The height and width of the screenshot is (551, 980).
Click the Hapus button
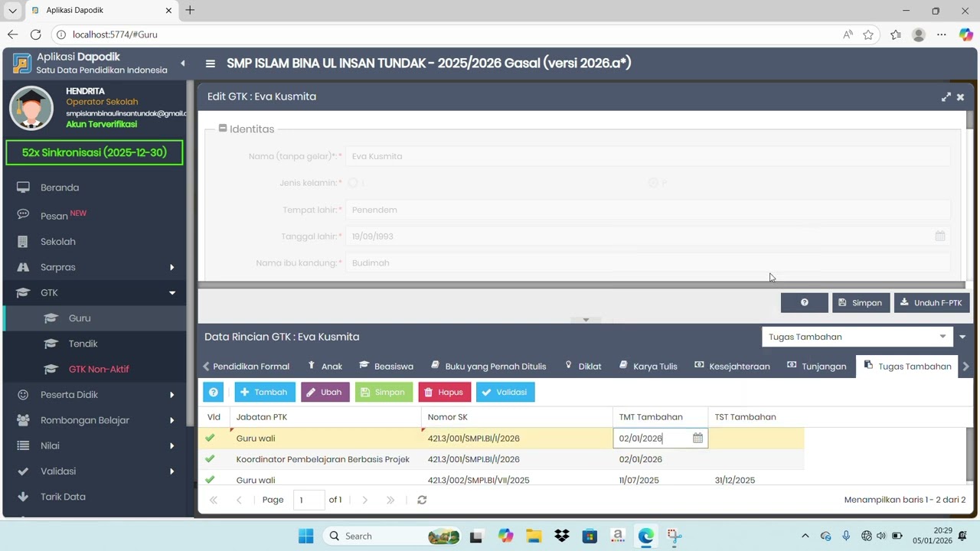coord(445,392)
